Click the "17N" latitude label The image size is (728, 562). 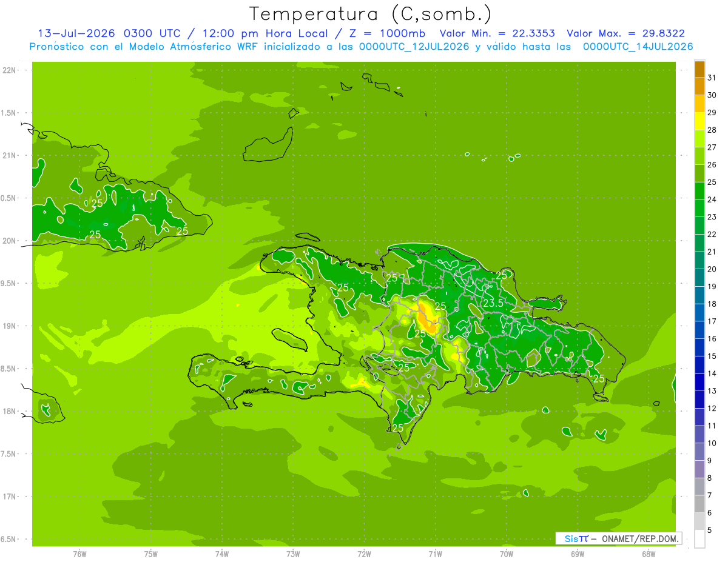[10, 497]
